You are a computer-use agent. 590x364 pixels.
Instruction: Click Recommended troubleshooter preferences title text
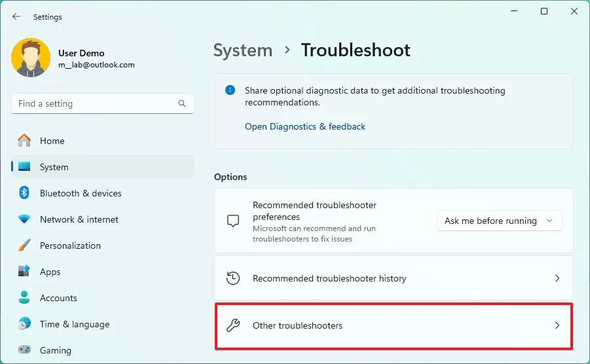314,211
